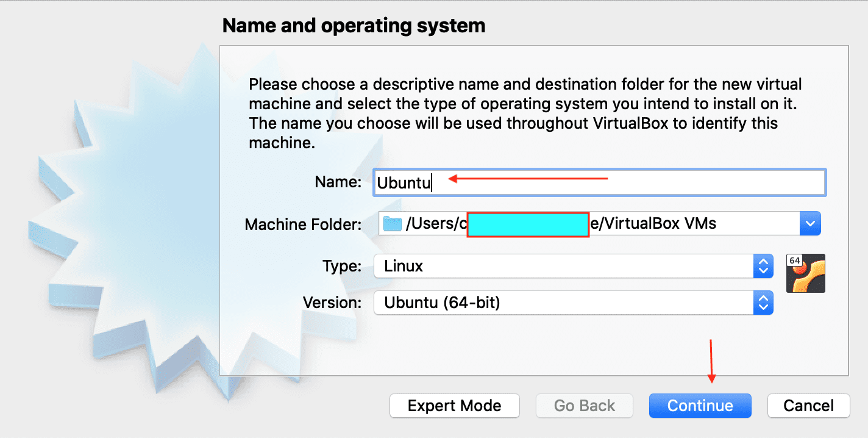Click the Linux text in the Type field

click(404, 266)
